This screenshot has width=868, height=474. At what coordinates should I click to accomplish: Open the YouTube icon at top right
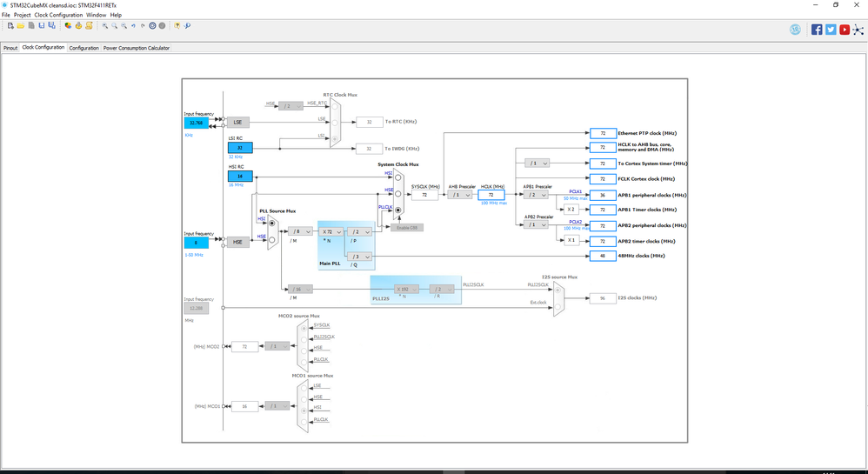coord(845,30)
